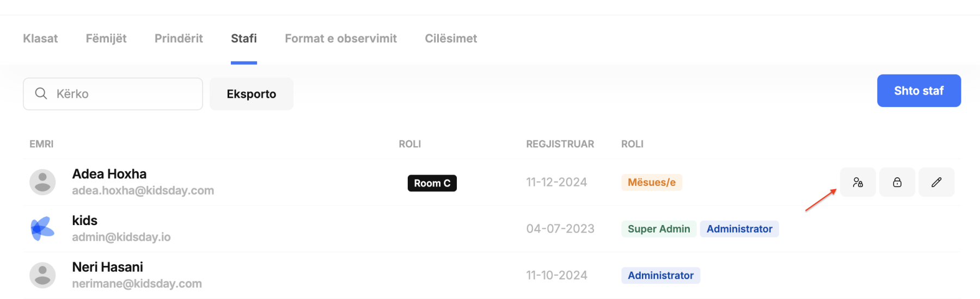
Task: Click Neri Hasani's Administrator tag
Action: 660,276
